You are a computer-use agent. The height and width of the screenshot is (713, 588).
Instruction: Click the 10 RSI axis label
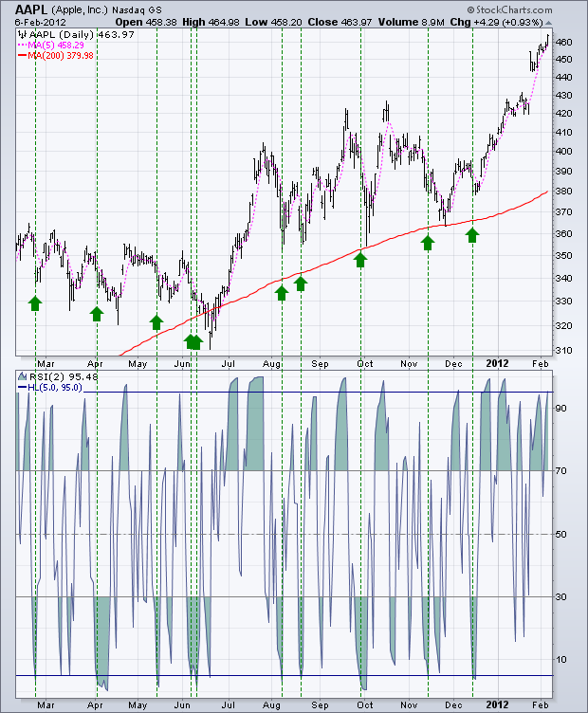561,660
